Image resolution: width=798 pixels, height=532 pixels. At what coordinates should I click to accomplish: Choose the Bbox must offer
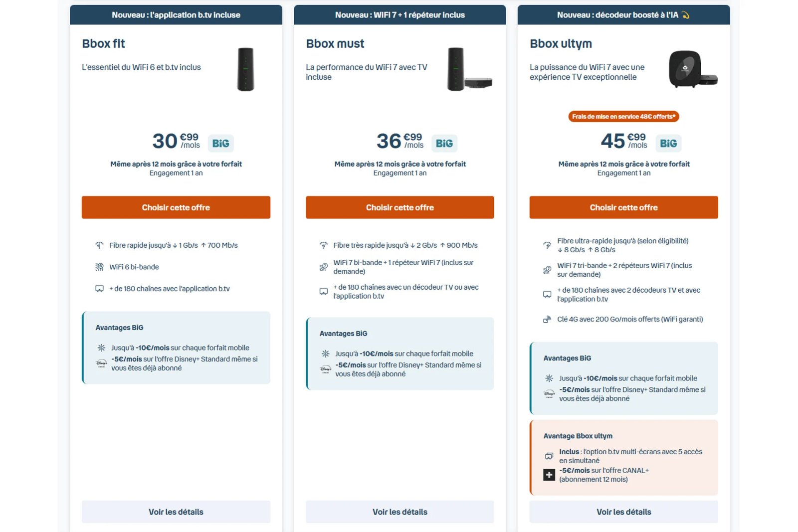click(399, 207)
